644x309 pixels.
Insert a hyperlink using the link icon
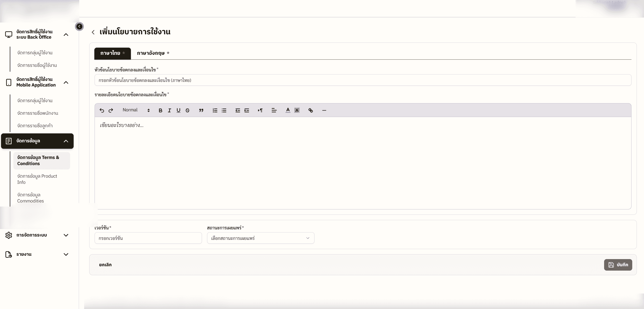[311, 110]
